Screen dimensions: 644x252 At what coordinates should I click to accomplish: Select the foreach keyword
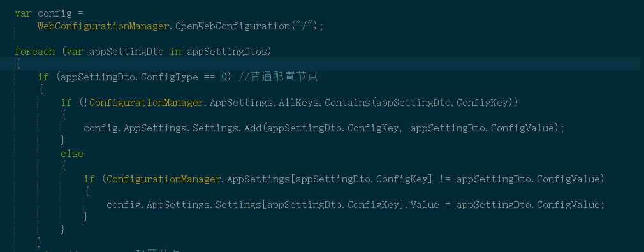pyautogui.click(x=35, y=52)
